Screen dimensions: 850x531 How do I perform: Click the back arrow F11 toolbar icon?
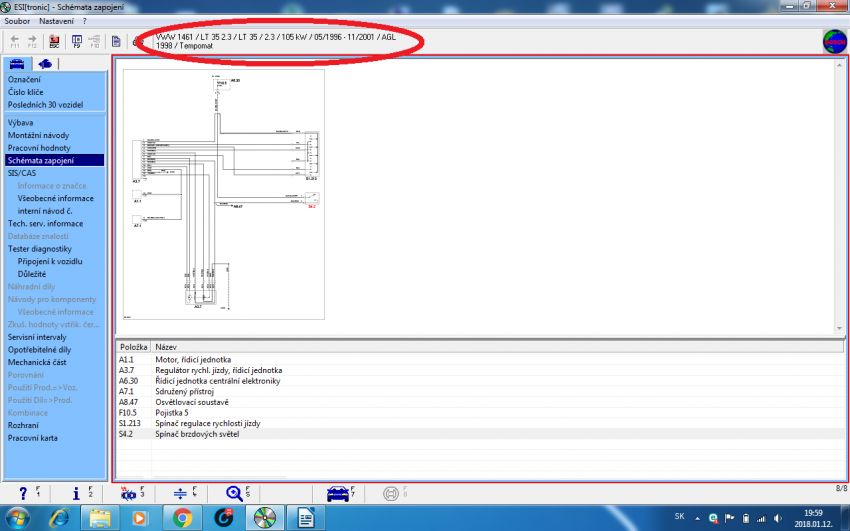(x=15, y=42)
